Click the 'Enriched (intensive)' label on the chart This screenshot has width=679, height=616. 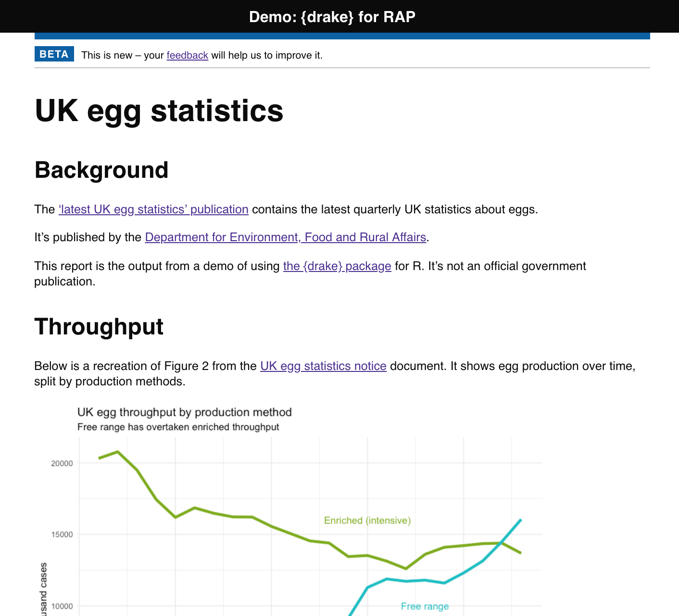[367, 520]
